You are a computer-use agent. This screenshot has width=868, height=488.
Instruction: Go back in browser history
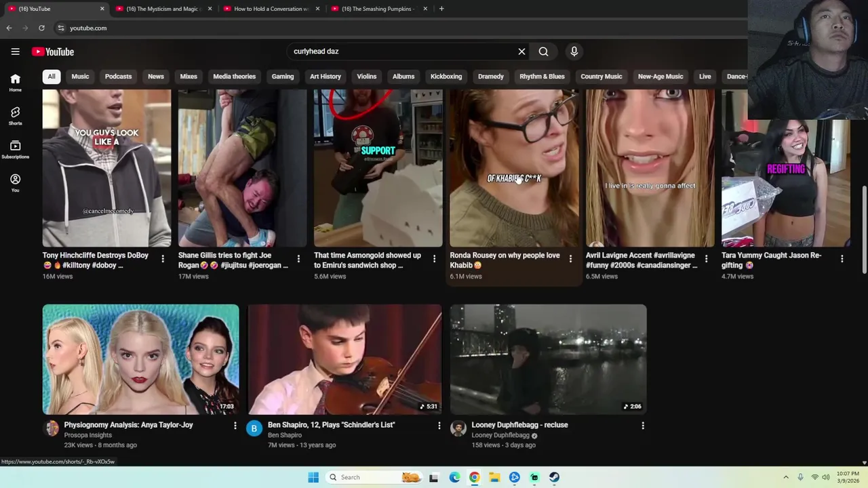(x=9, y=28)
